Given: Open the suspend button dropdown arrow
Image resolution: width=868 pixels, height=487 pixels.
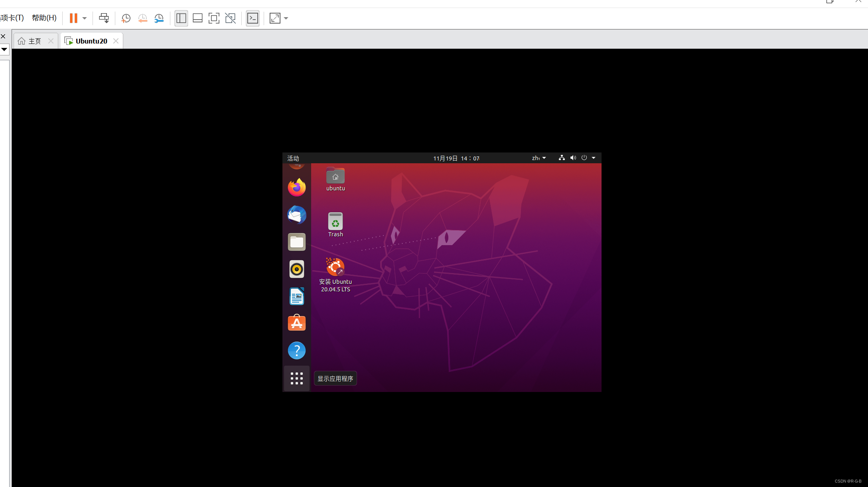Looking at the screenshot, I should tap(84, 18).
